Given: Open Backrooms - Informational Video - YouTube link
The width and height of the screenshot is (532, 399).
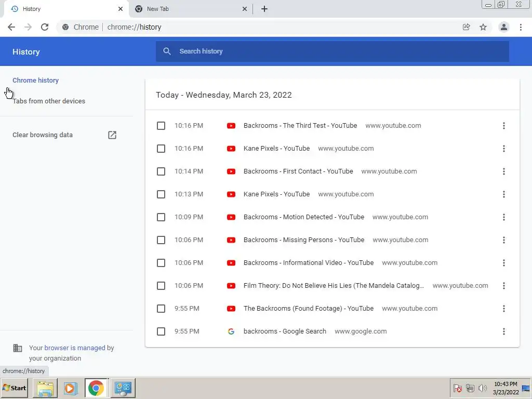Looking at the screenshot, I should 309,263.
